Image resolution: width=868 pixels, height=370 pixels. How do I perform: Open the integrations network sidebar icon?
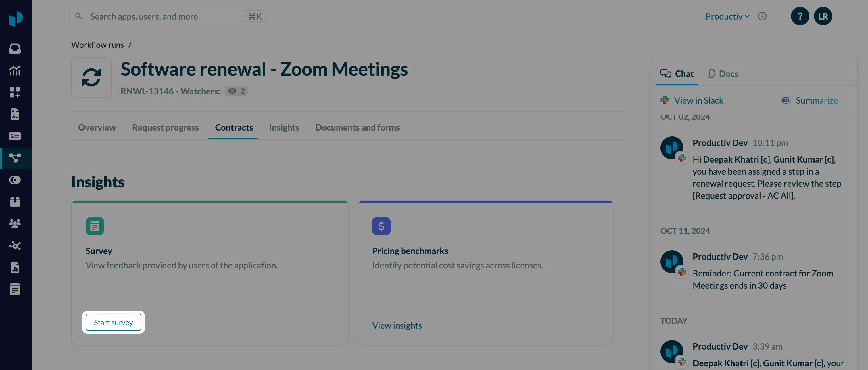tap(15, 245)
